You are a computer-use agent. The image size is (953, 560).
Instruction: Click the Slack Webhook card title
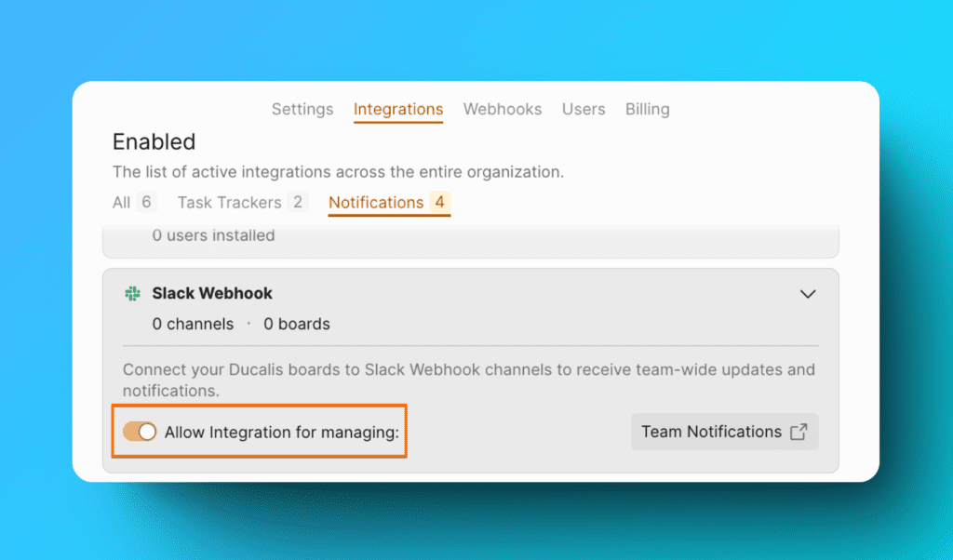coord(212,294)
